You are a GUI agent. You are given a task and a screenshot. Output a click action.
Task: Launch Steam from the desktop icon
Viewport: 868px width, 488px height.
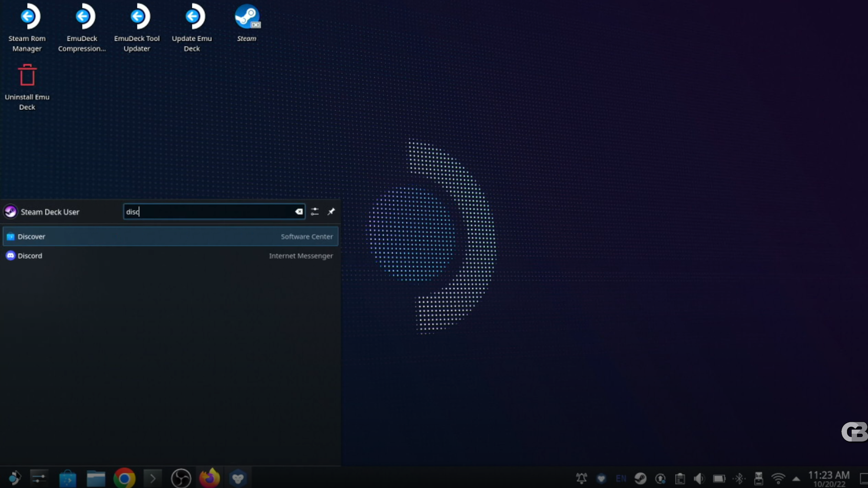click(x=247, y=23)
